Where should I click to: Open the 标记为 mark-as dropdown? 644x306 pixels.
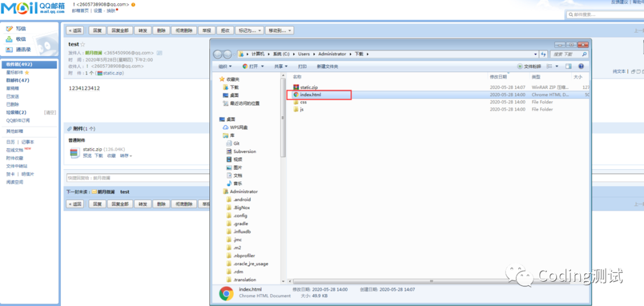[x=250, y=30]
